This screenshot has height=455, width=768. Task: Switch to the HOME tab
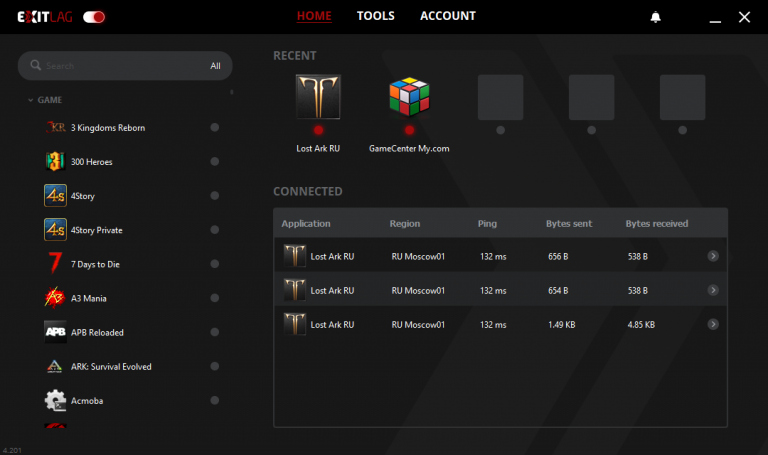pyautogui.click(x=314, y=16)
